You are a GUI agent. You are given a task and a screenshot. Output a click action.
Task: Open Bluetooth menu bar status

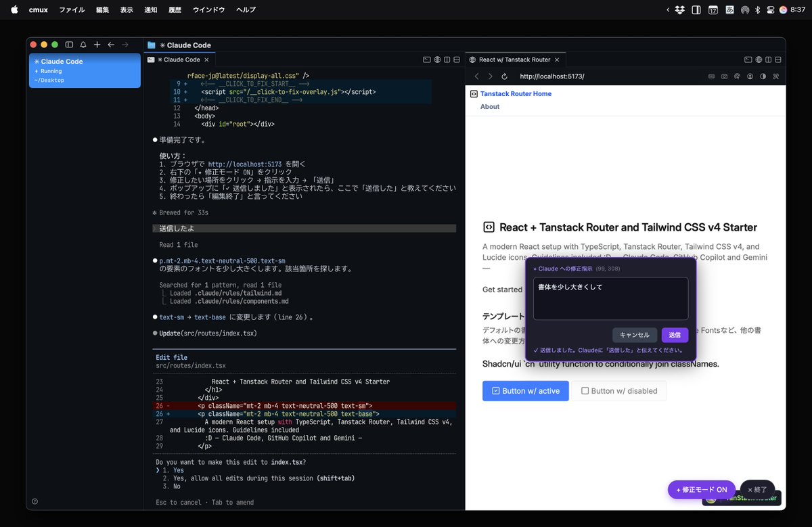coord(758,9)
